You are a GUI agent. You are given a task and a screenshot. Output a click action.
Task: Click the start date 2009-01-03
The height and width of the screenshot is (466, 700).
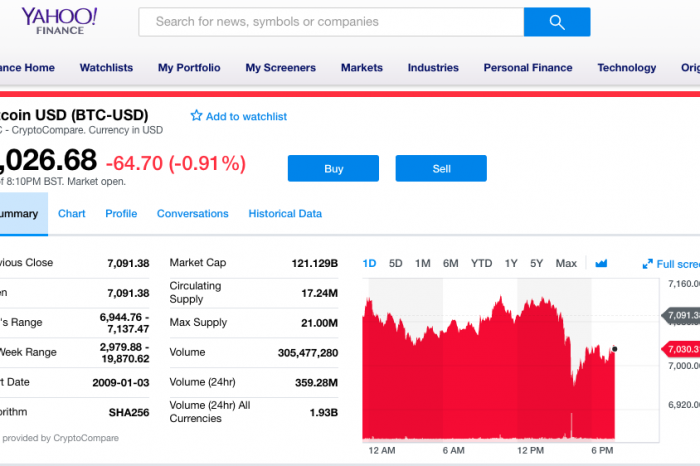(121, 383)
